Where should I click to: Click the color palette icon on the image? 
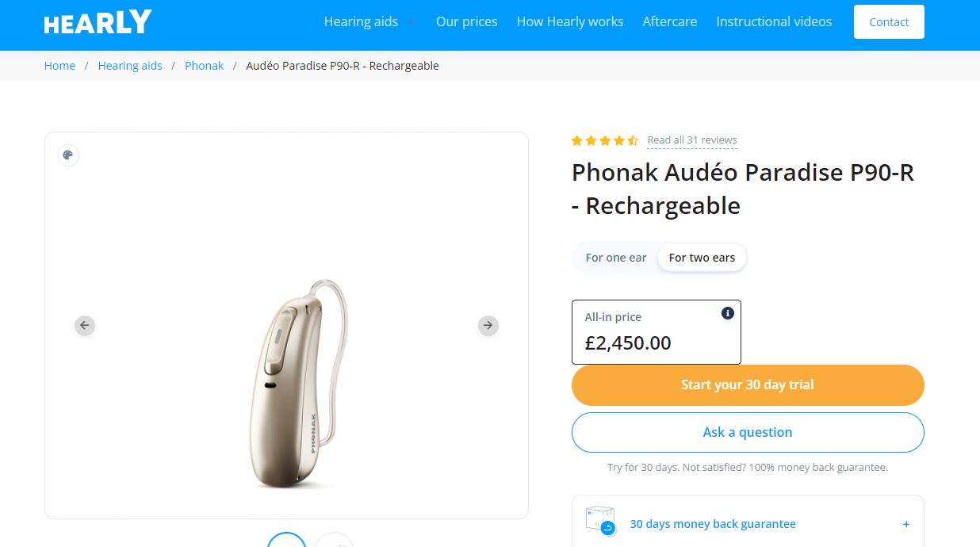pos(68,155)
